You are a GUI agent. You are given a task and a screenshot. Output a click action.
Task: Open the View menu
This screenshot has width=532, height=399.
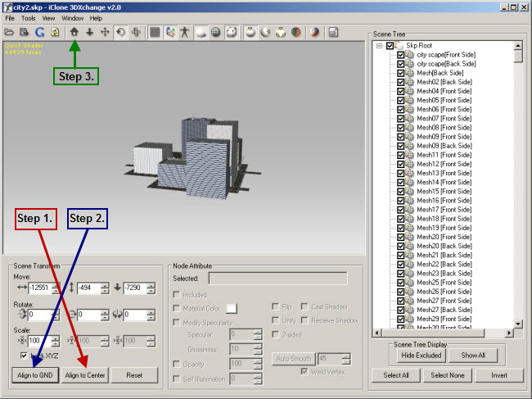click(x=48, y=18)
